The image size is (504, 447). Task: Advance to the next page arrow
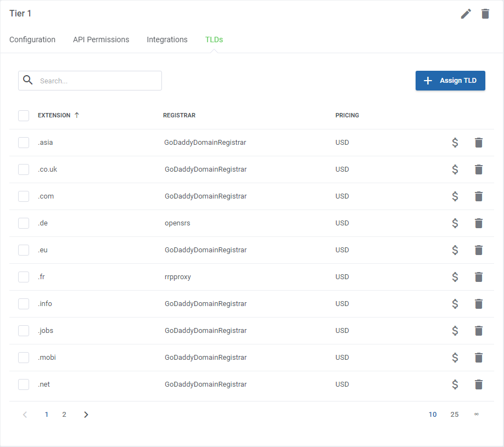pos(86,415)
